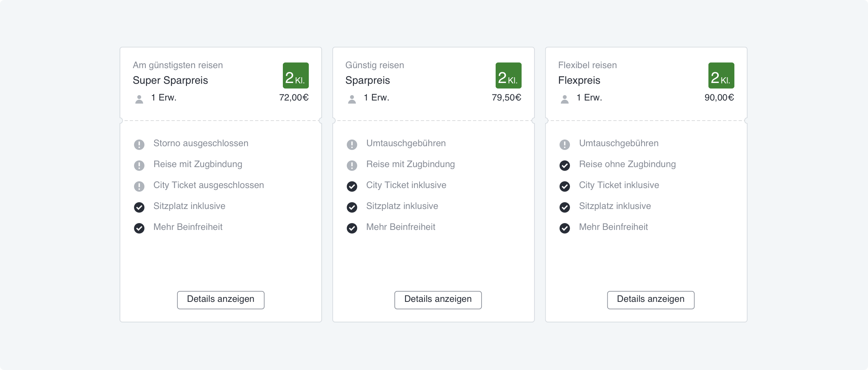Click checkmark next to Reise ohne Zugbindung
Screen dimensions: 868x370
565,166
